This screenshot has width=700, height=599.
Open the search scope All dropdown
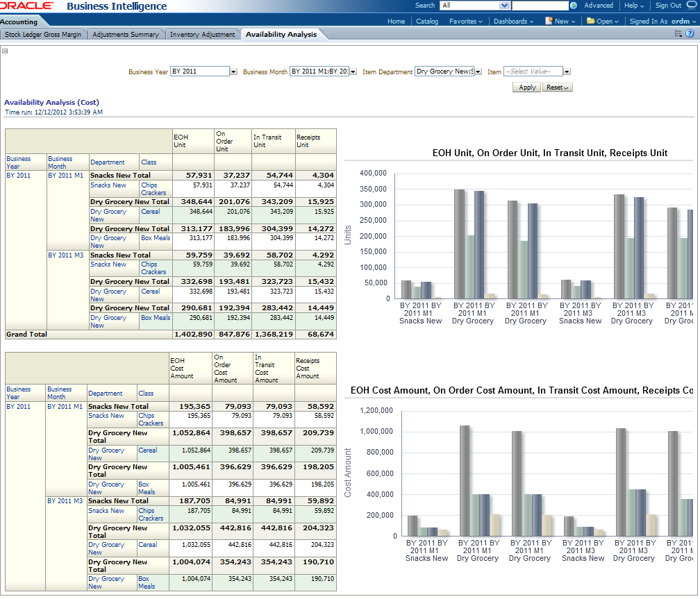coord(505,6)
